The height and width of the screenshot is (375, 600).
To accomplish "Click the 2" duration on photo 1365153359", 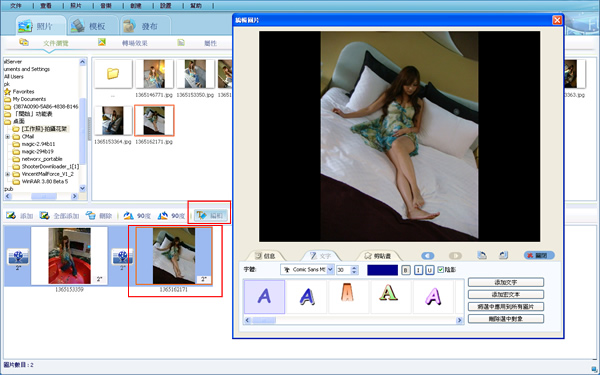I will pos(99,279).
